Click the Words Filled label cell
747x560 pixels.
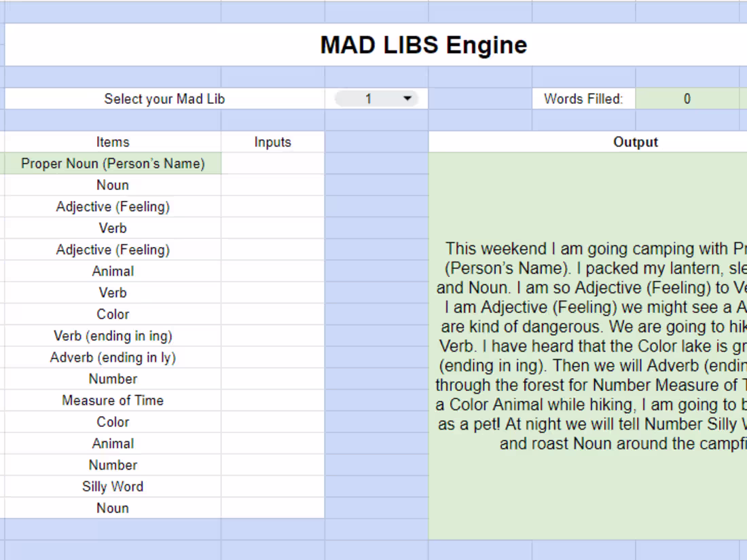pos(585,98)
